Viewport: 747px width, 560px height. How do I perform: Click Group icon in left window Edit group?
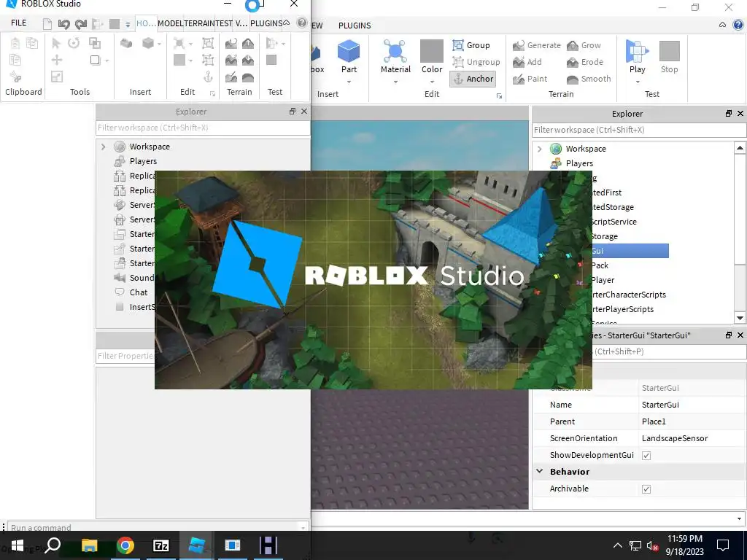[x=208, y=43]
